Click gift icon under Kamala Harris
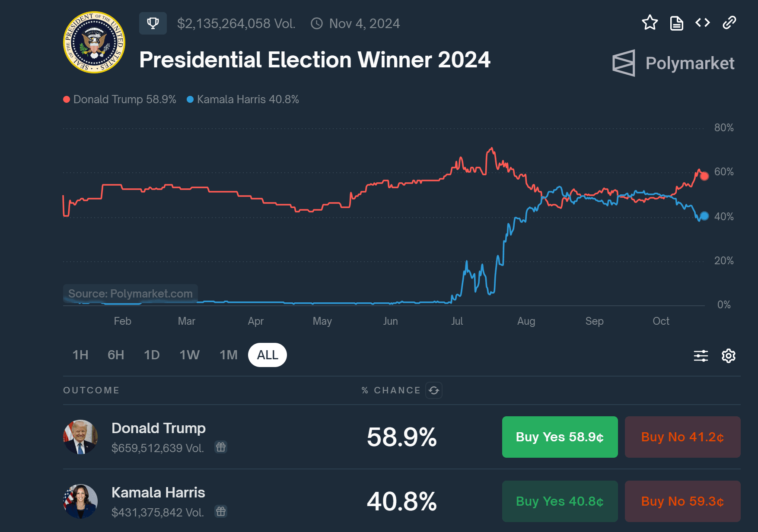 (x=221, y=512)
